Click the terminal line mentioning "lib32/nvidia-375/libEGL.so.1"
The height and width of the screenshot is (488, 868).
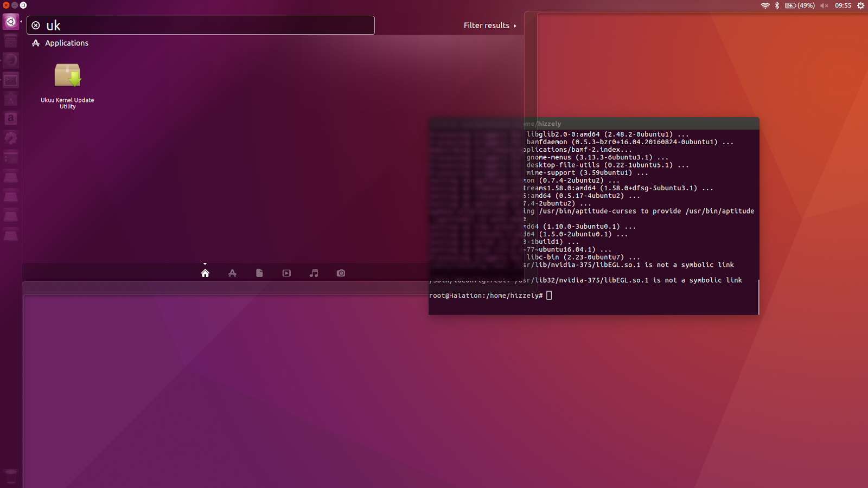point(585,280)
